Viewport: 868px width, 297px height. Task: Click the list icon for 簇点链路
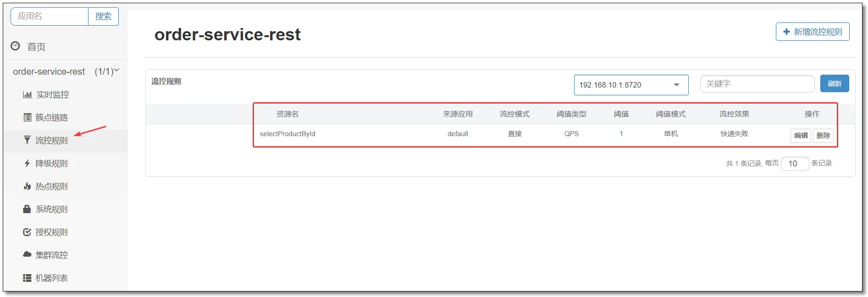click(x=28, y=117)
